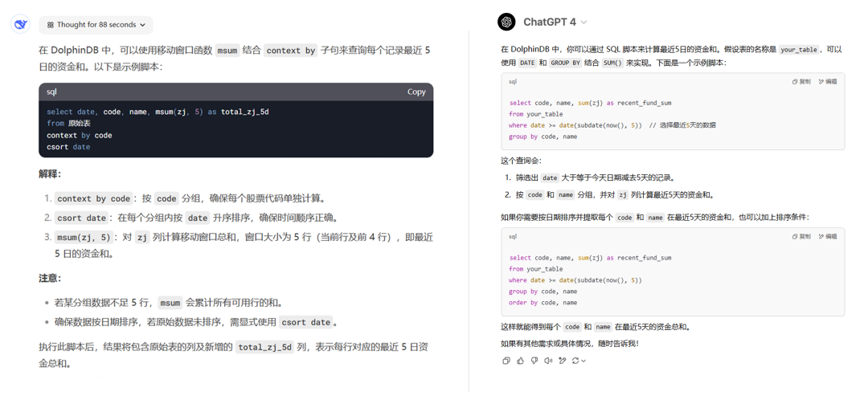Click the 'msum(zj, 5)' chip in explanation item 3
The height and width of the screenshot is (408, 868).
[x=84, y=237]
